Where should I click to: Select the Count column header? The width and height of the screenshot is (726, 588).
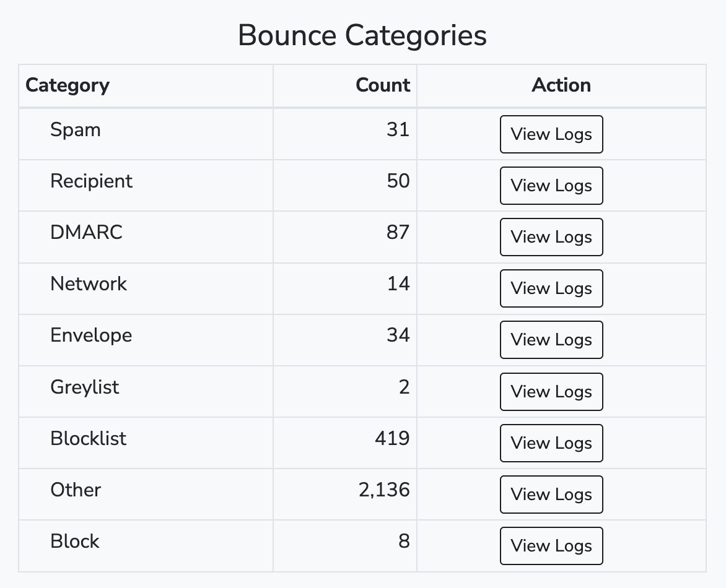[383, 85]
